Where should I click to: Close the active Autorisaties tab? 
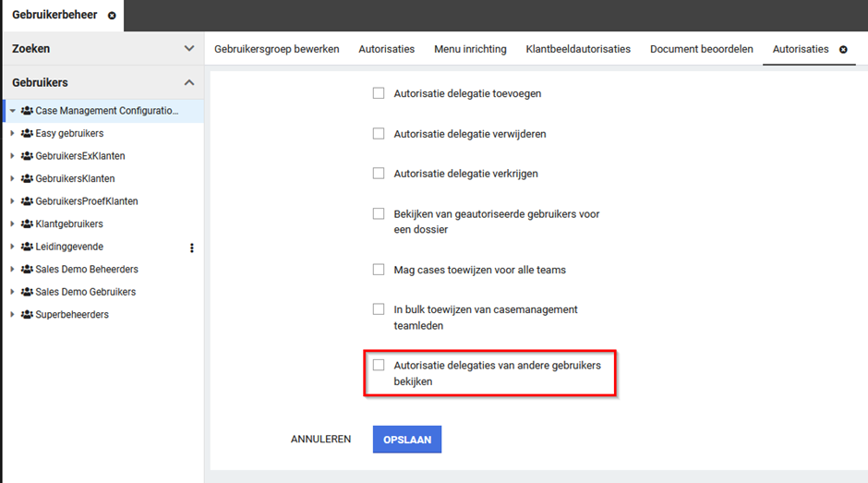point(843,49)
